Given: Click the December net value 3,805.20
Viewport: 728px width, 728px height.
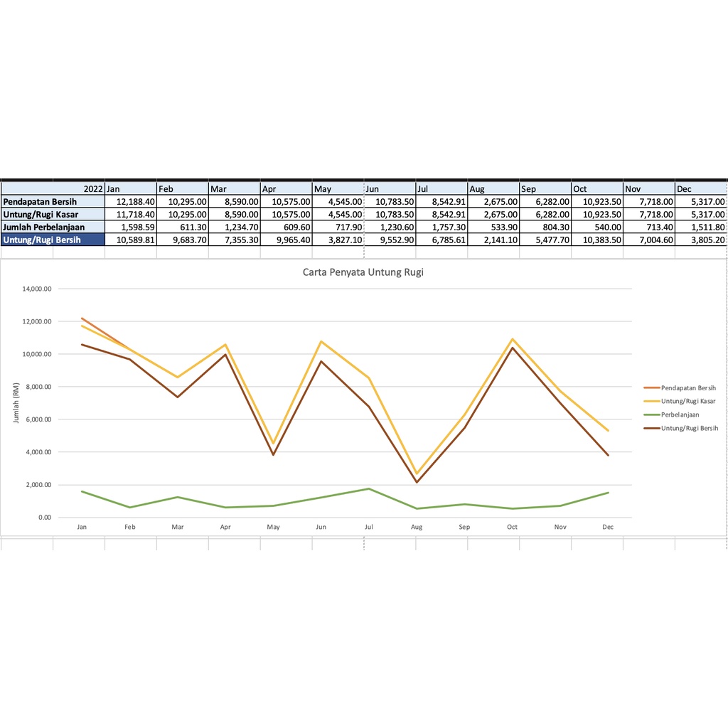Looking at the screenshot, I should 701,240.
